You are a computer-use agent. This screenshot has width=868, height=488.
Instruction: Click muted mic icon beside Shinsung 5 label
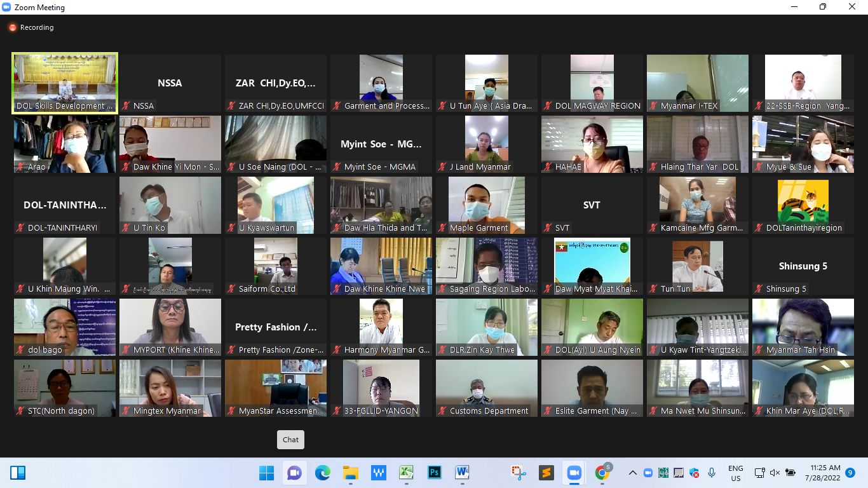pos(759,289)
